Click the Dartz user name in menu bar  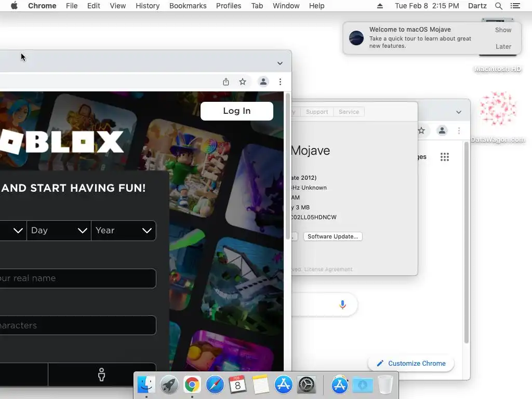click(x=477, y=6)
